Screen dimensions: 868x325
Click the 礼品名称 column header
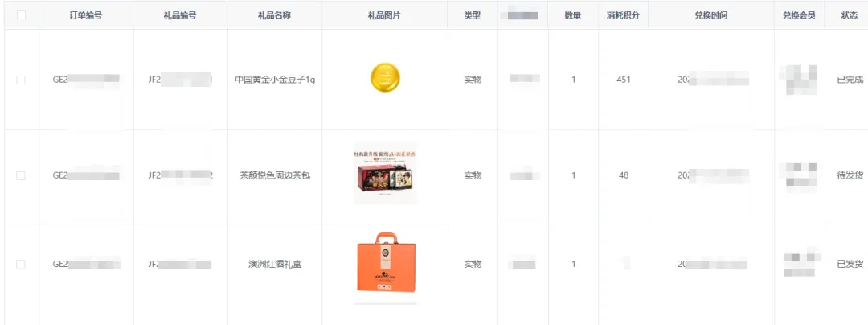point(274,15)
